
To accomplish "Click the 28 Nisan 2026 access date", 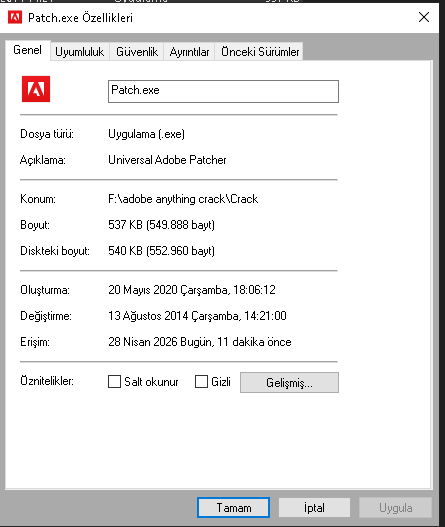I will (x=200, y=342).
